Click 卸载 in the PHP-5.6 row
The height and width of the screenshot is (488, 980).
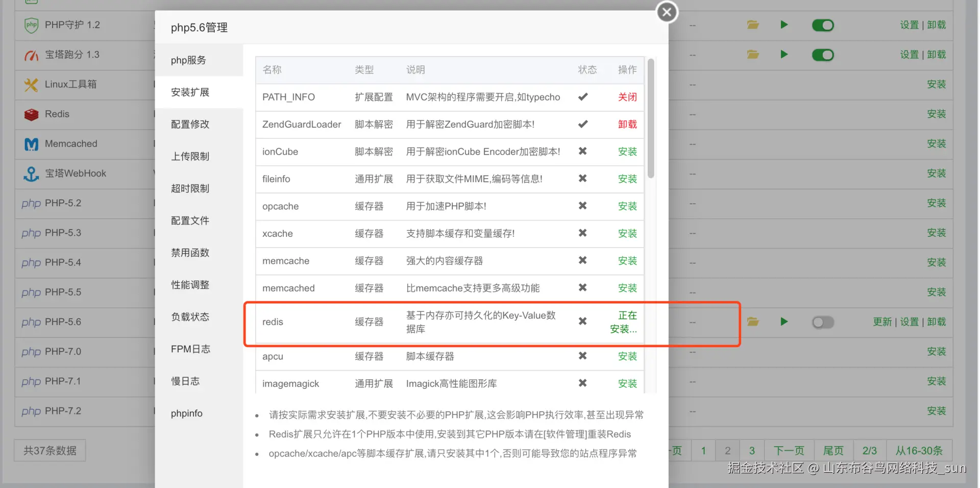click(937, 322)
